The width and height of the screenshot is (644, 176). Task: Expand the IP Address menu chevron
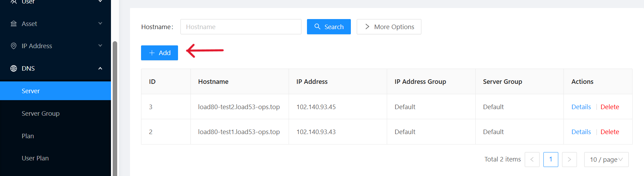tap(100, 46)
